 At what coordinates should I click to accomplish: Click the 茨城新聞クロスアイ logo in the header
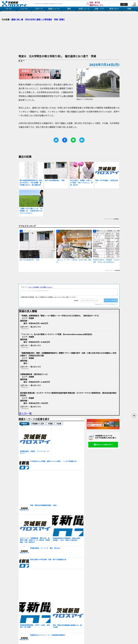(x=14, y=4)
